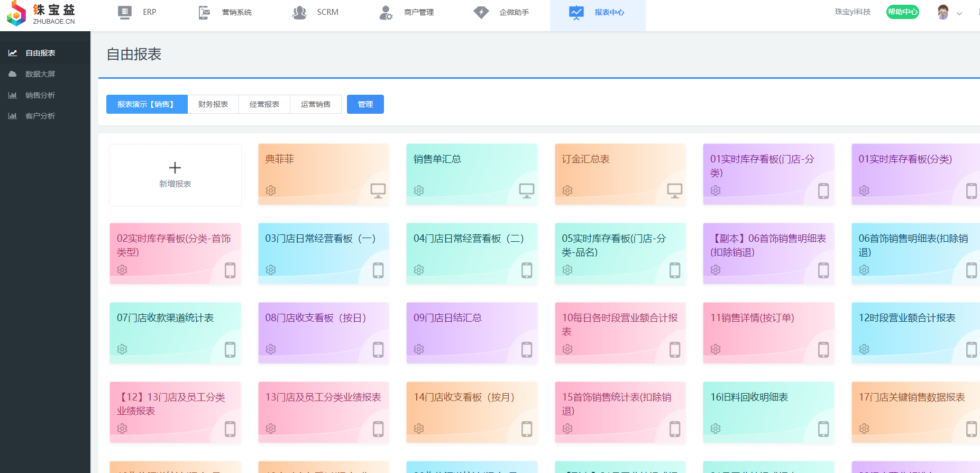Open gear on 04门店日常经营看板（二） card
The image size is (980, 473).
click(419, 270)
